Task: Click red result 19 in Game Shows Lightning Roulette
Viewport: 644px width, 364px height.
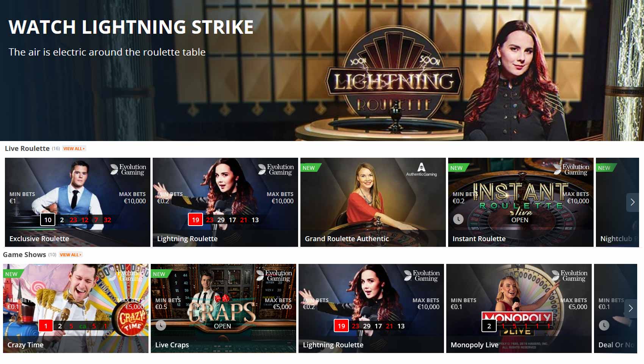Action: point(341,326)
